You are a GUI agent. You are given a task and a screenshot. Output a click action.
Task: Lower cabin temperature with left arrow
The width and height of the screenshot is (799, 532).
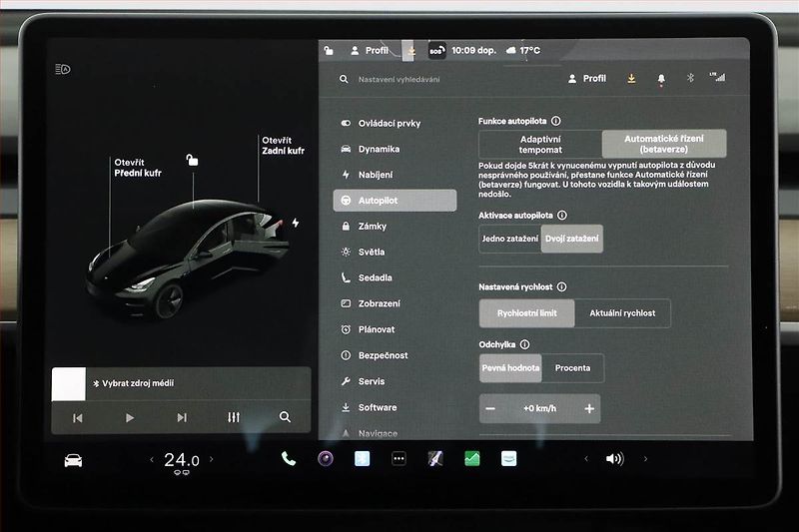152,459
